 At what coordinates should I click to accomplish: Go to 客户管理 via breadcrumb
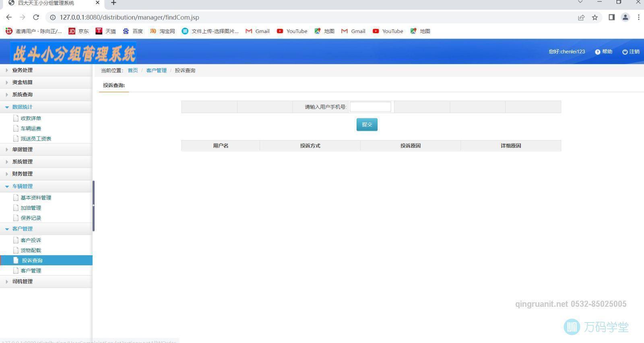(156, 70)
